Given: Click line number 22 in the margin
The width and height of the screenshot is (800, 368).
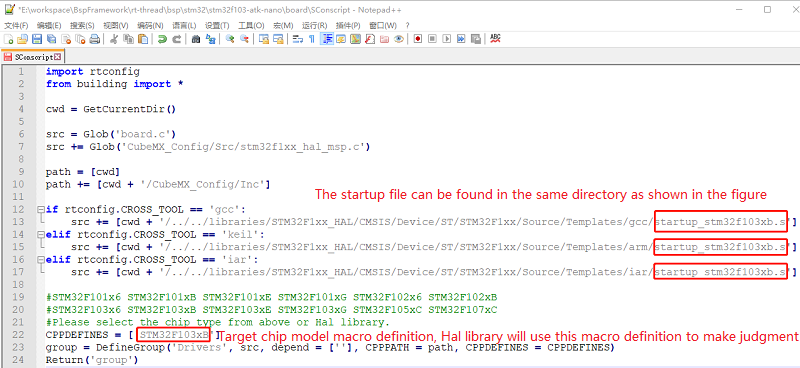Looking at the screenshot, I should point(18,335).
